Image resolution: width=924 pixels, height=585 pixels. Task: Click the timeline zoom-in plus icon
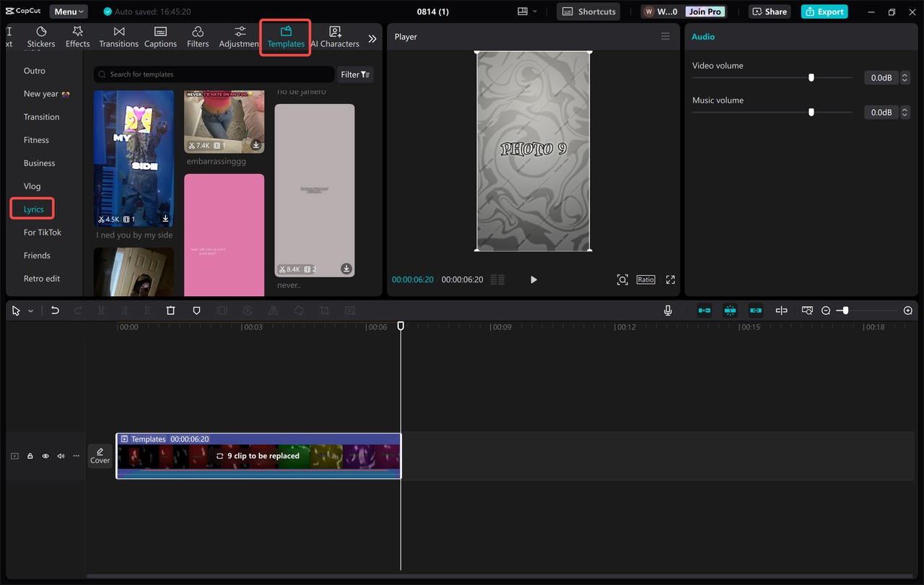(908, 311)
